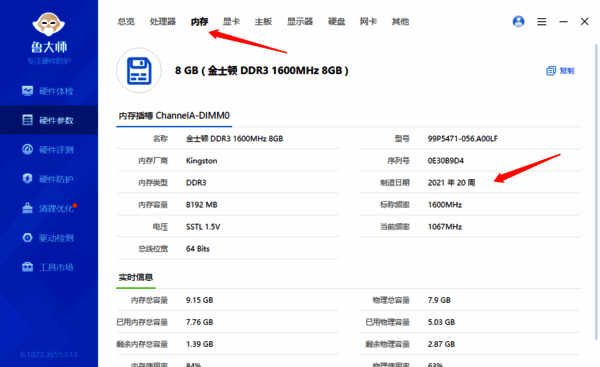This screenshot has height=367, width=600.
Task: Click the 物理总容量 value 7.9 GB
Action: pos(439,300)
